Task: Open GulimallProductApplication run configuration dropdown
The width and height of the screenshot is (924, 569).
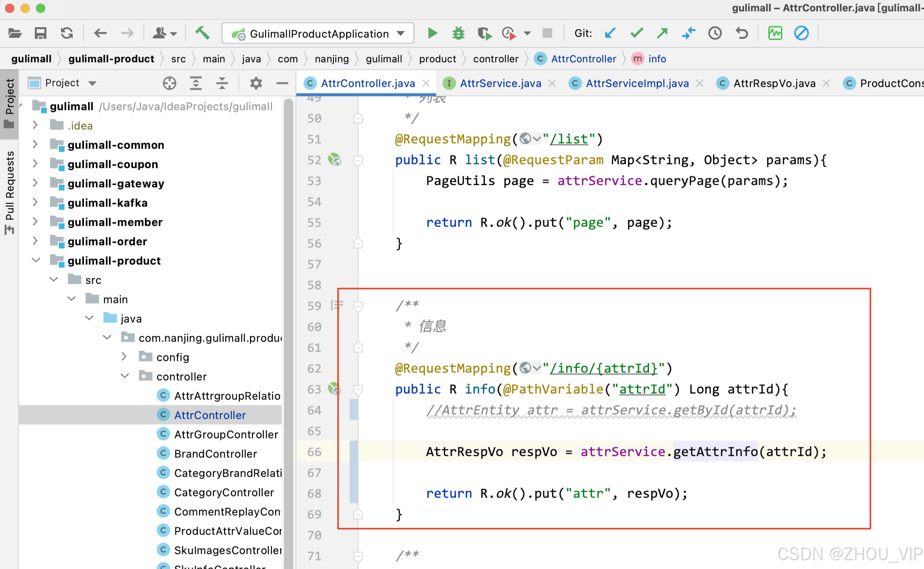Action: (401, 34)
